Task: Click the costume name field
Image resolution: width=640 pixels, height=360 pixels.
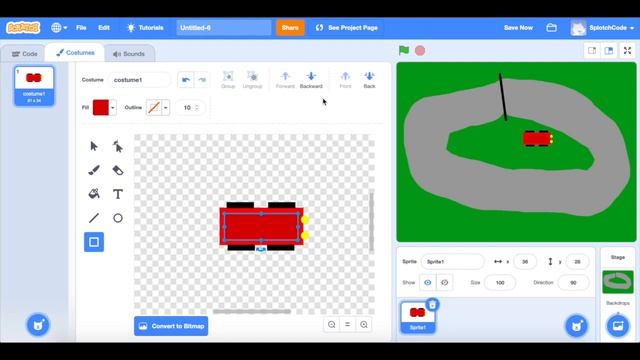Action: pos(139,80)
